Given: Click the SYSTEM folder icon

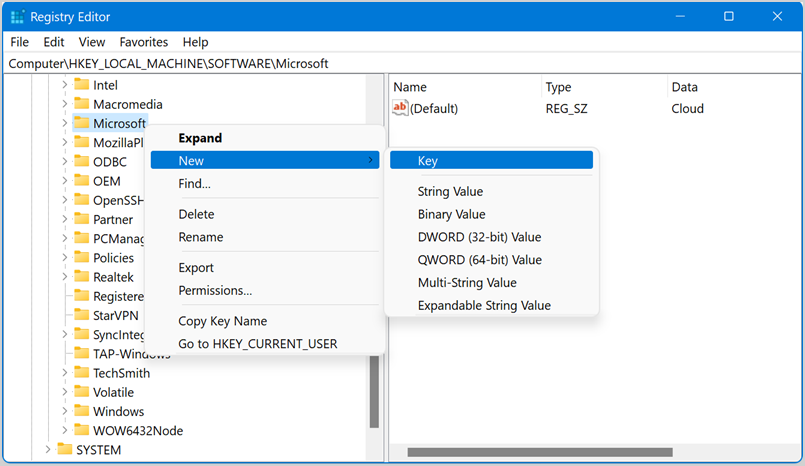Looking at the screenshot, I should click(x=65, y=450).
